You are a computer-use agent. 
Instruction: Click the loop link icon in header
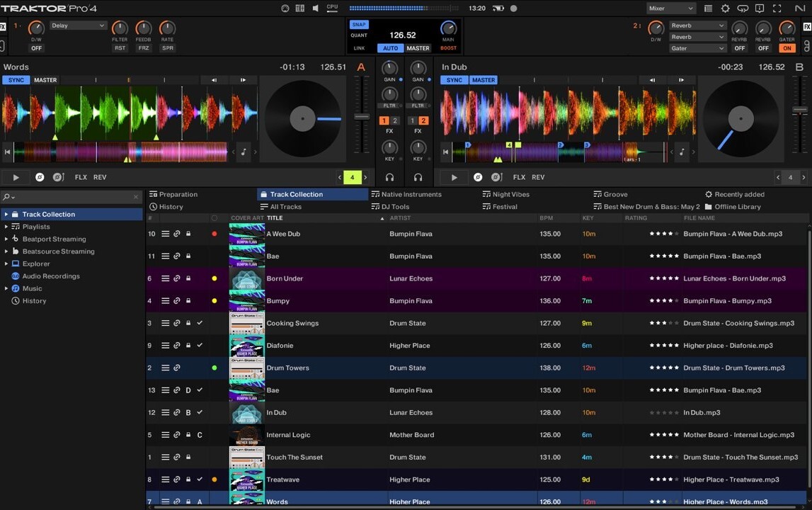tap(743, 8)
